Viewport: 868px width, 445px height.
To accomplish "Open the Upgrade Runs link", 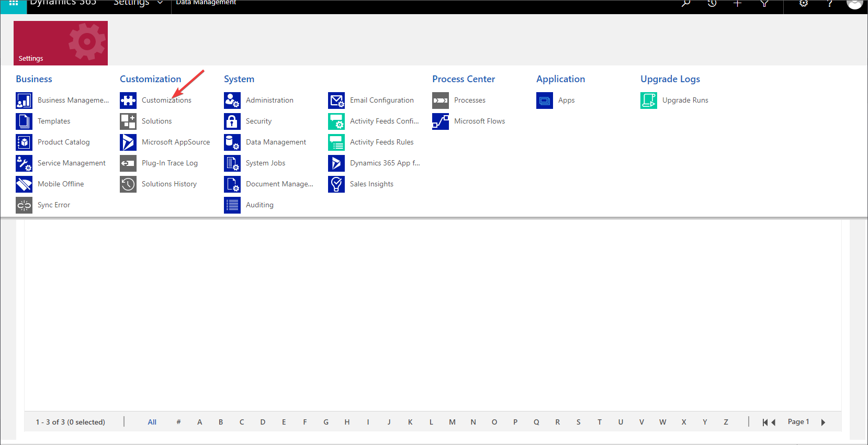I will (x=685, y=101).
